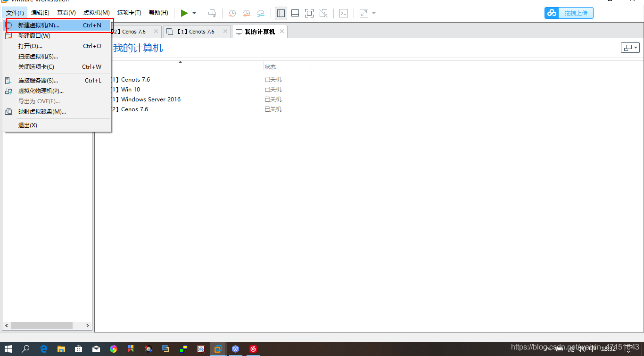This screenshot has height=356, width=644.
Task: Select 新建窗口(W) menu entry
Action: (57, 36)
